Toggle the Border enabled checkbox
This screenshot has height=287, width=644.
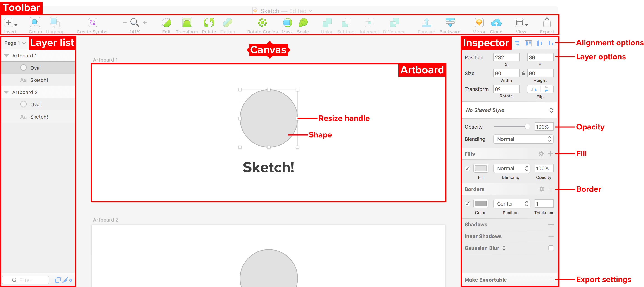(x=467, y=204)
